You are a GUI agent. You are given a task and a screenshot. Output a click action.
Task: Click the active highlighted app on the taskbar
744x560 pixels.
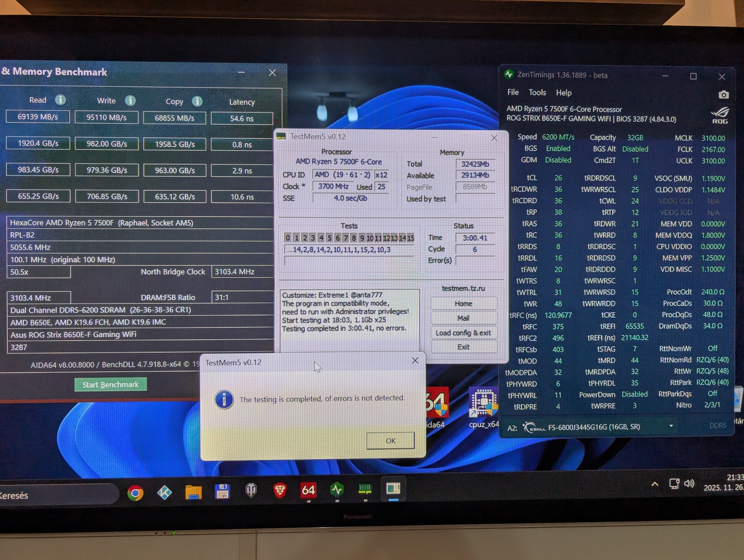pos(393,489)
